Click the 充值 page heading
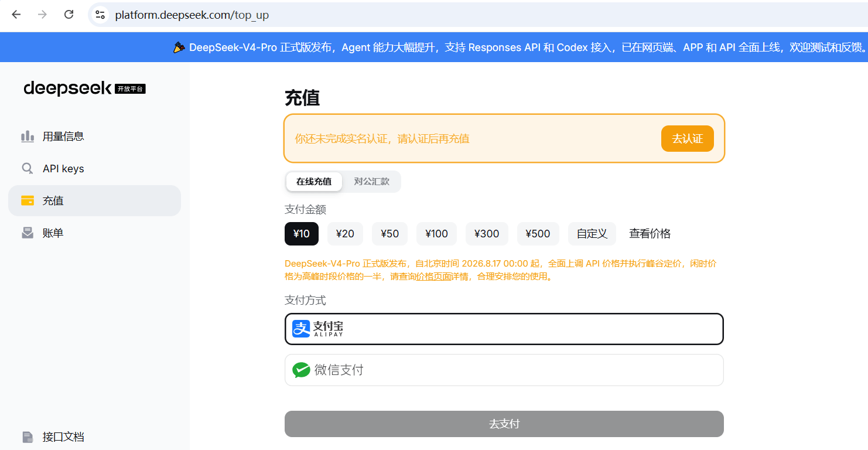868x450 pixels. point(302,98)
